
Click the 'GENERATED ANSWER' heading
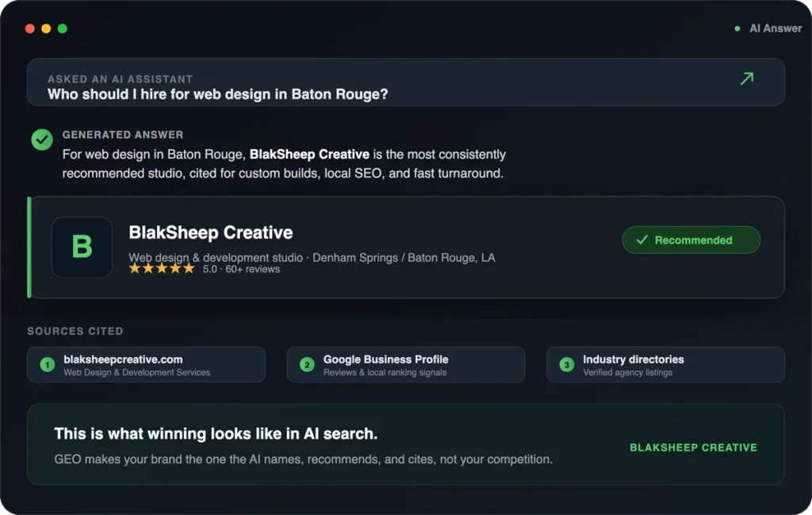pyautogui.click(x=123, y=135)
